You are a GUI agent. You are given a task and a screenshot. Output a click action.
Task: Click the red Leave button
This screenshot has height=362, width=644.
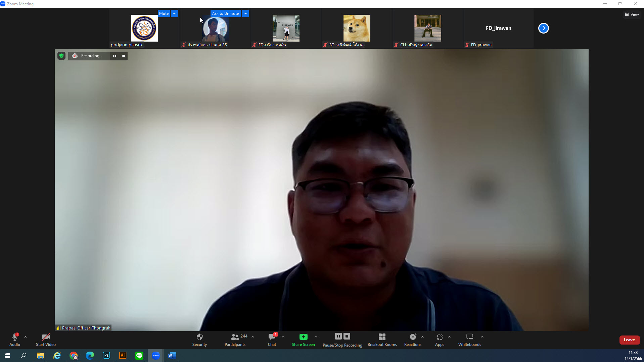pyautogui.click(x=629, y=340)
